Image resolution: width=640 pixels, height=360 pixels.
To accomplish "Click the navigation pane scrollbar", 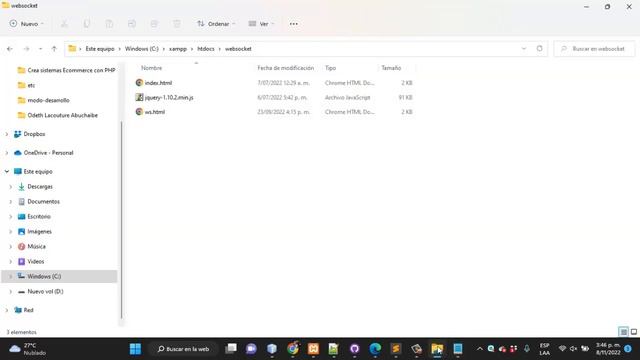I will (121, 220).
